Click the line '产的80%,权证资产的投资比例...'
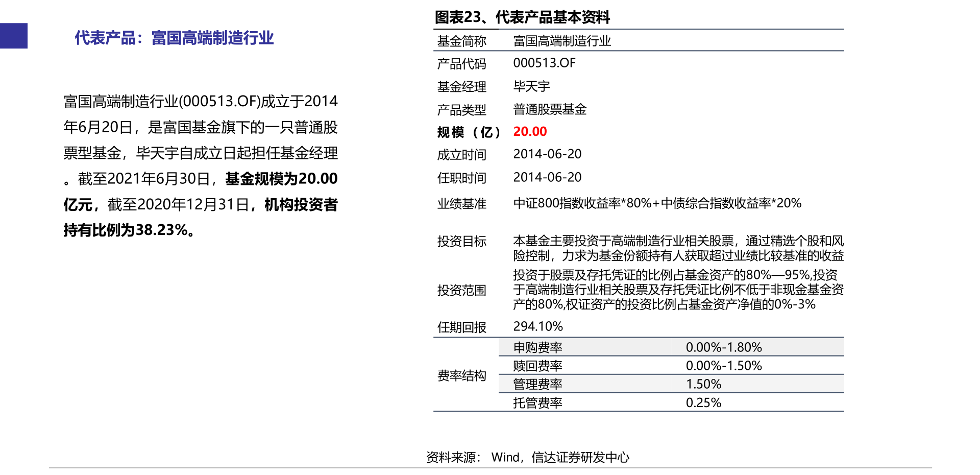This screenshot has height=475, width=980. [664, 304]
